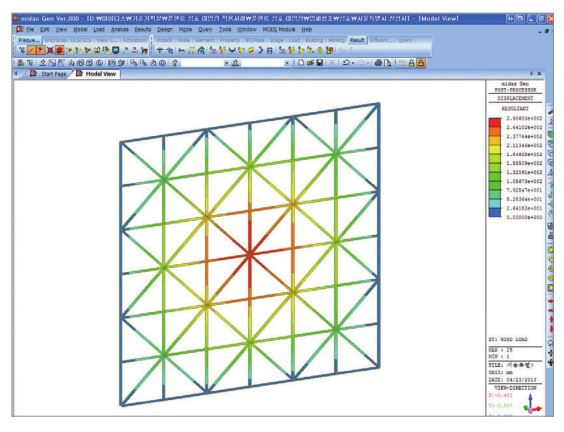
Task: Toggle the highlighted orange arrow view button
Action: (x=41, y=50)
